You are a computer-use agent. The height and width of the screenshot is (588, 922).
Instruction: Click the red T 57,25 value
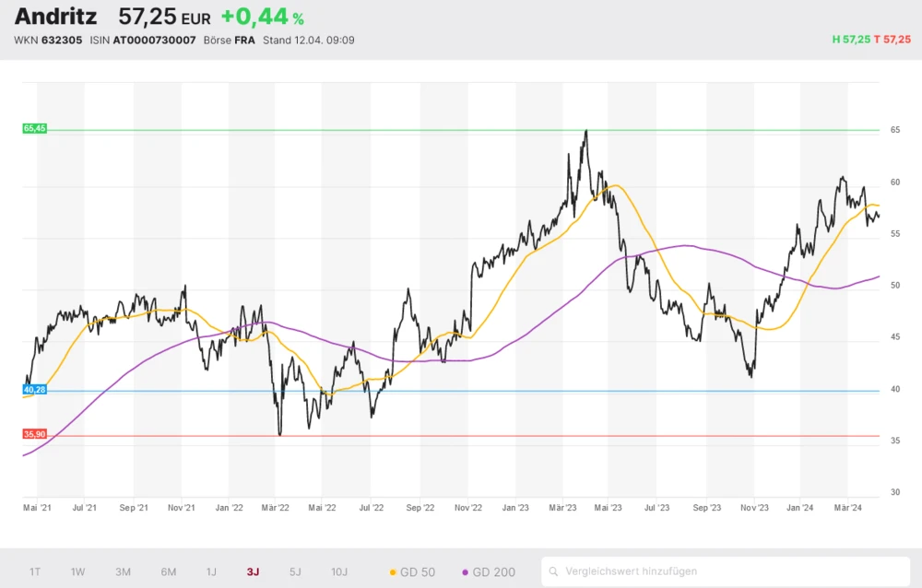(892, 40)
